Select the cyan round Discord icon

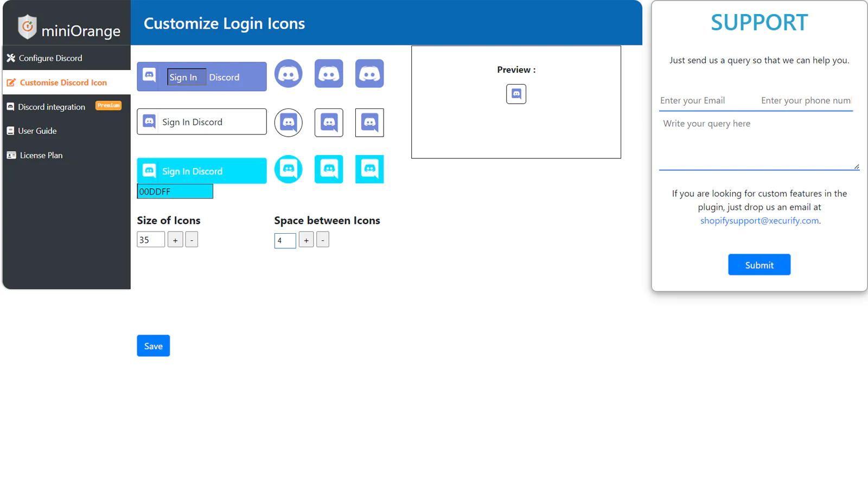coord(288,169)
